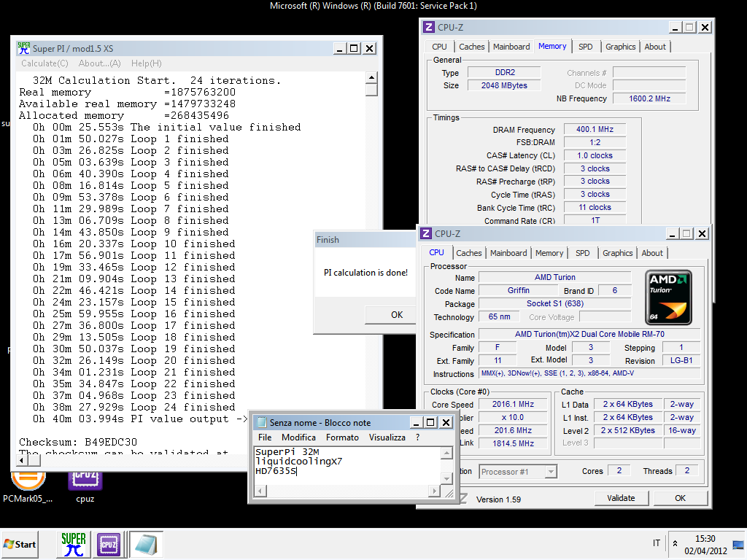Open About...(A) menu in Super PI

[99, 63]
